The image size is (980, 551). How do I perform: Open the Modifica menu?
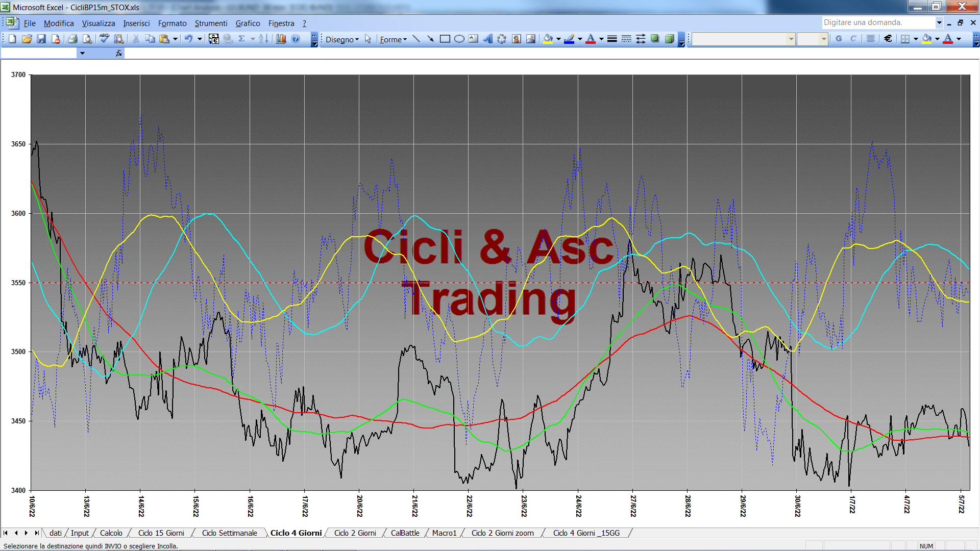coord(59,23)
